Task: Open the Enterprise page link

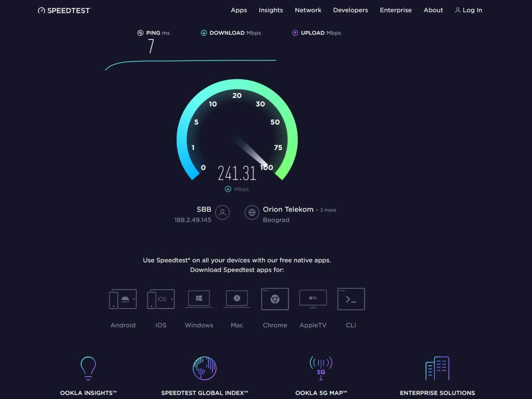Action: [x=395, y=10]
